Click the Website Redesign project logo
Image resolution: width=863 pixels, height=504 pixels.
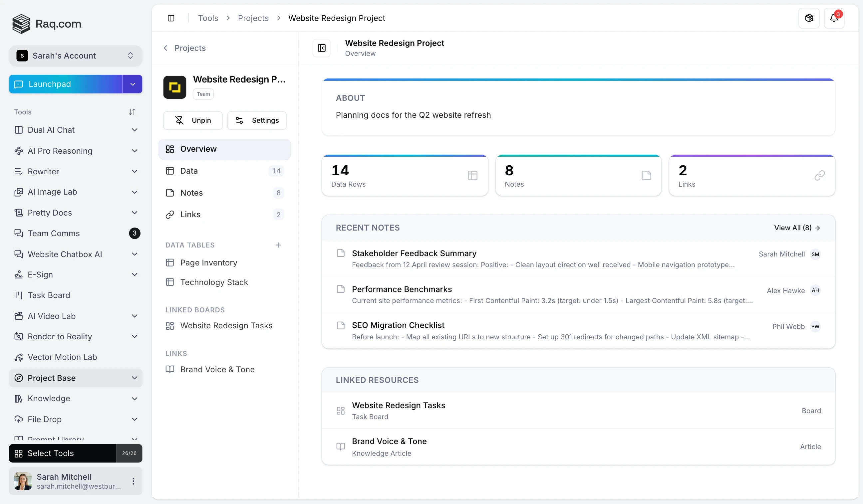(175, 87)
